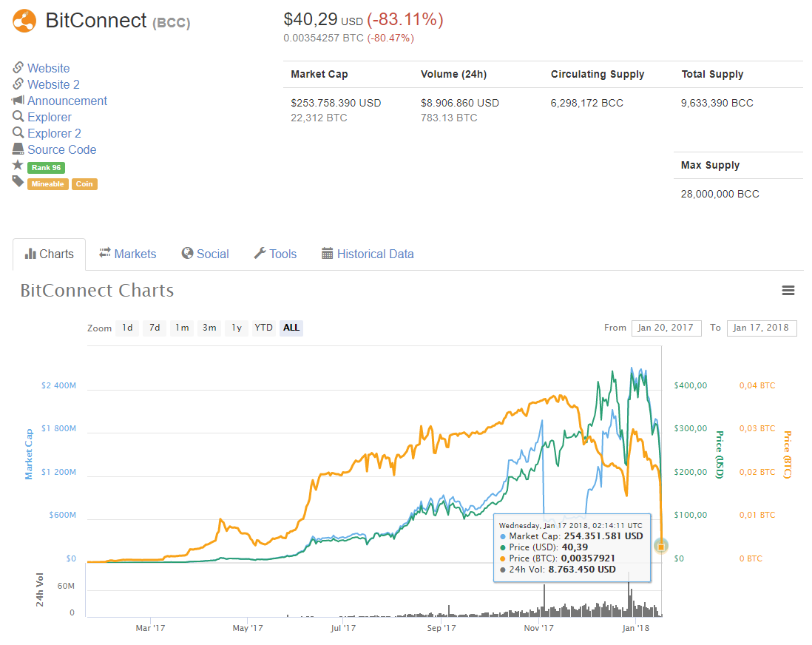
Task: Click the $253.758.390 USD market cap value
Action: 336,103
